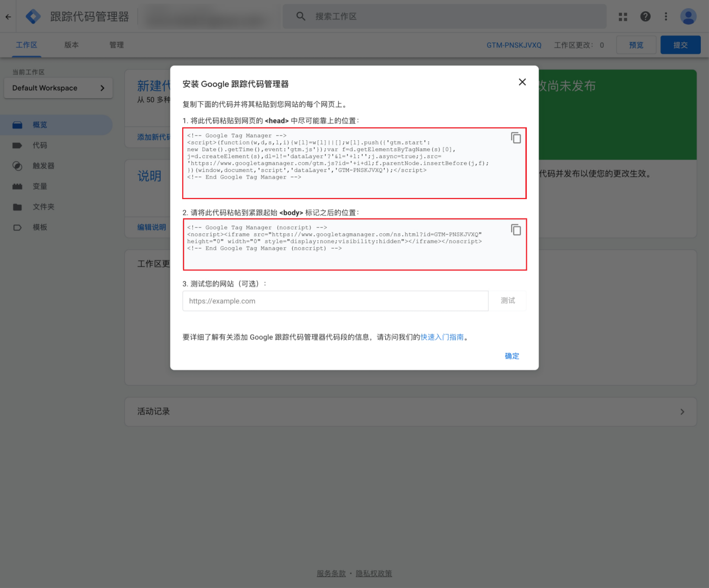Image resolution: width=709 pixels, height=588 pixels.
Task: Click the 搜索工作区 search box
Action: [444, 16]
